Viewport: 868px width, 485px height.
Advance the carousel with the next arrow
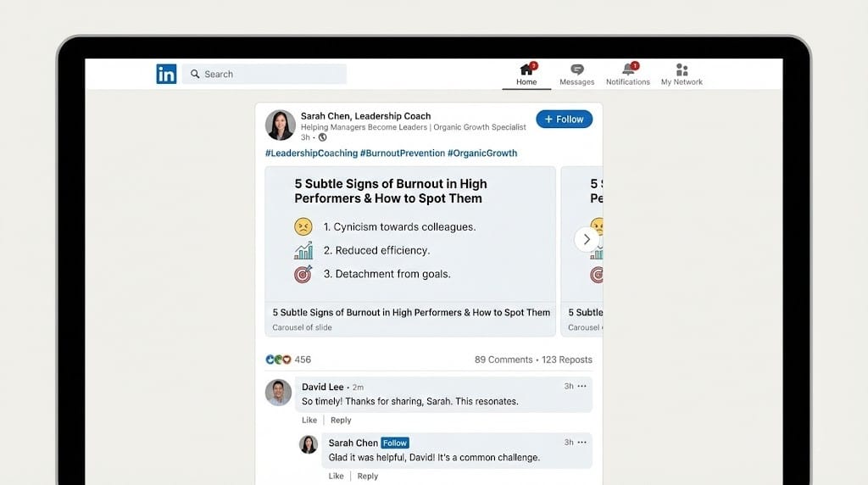pyautogui.click(x=587, y=239)
